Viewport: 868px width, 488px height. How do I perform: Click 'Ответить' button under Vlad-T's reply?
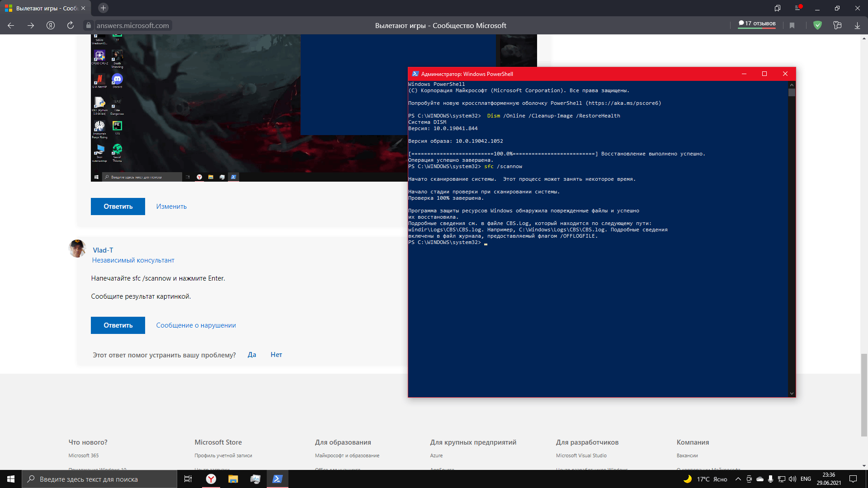pyautogui.click(x=118, y=325)
